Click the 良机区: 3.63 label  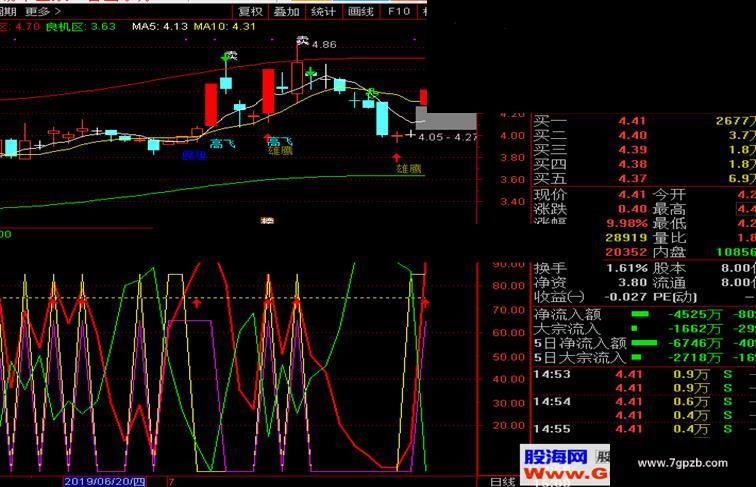tap(81, 27)
